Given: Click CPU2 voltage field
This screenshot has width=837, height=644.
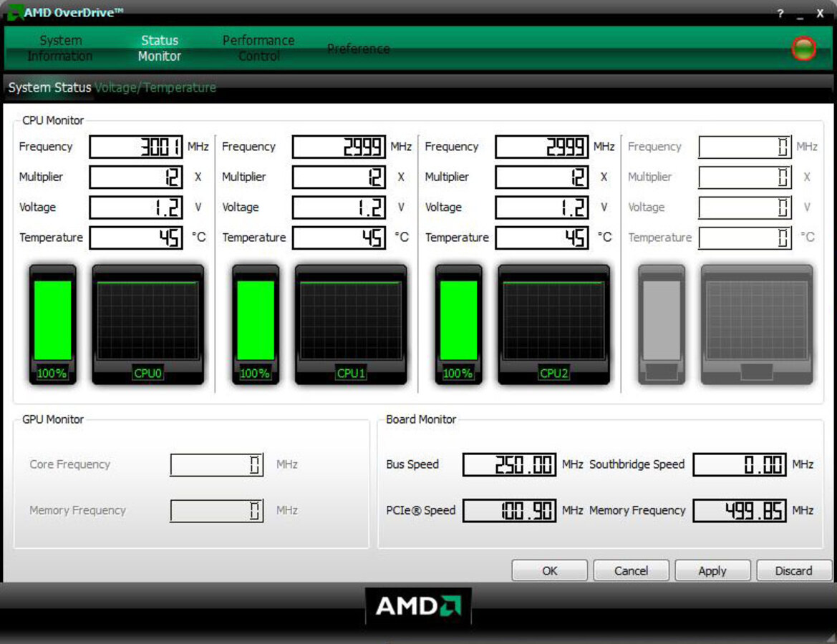Looking at the screenshot, I should pyautogui.click(x=542, y=208).
